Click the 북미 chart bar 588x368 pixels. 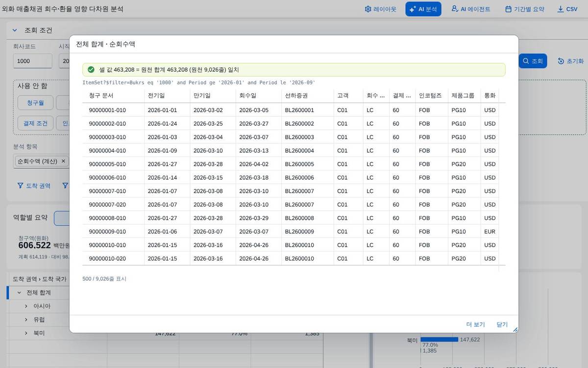click(439, 340)
